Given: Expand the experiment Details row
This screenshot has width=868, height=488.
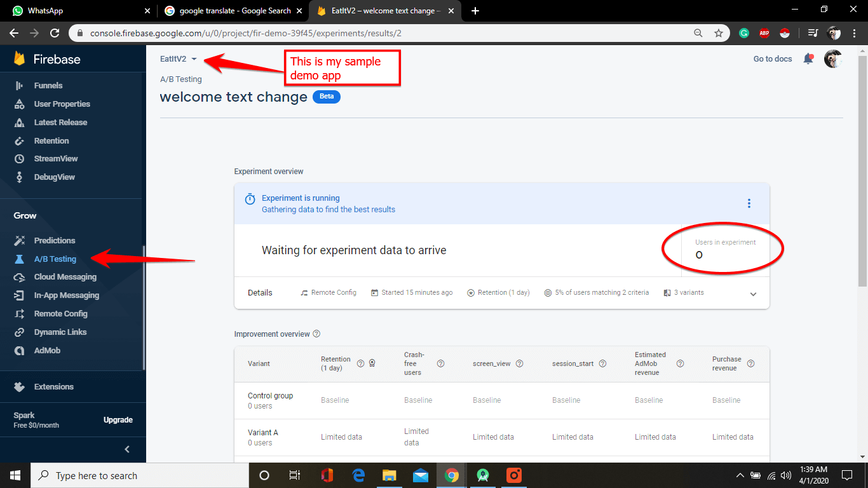Looking at the screenshot, I should pyautogui.click(x=753, y=294).
